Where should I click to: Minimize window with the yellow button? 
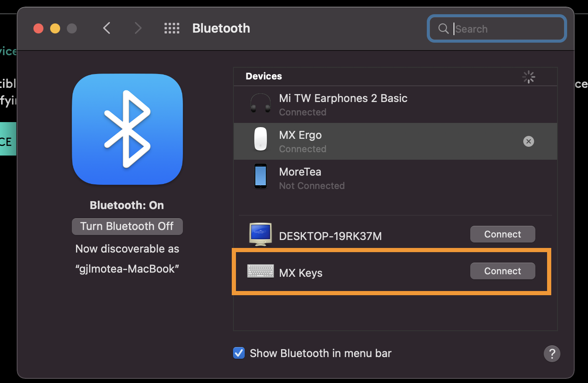(55, 28)
